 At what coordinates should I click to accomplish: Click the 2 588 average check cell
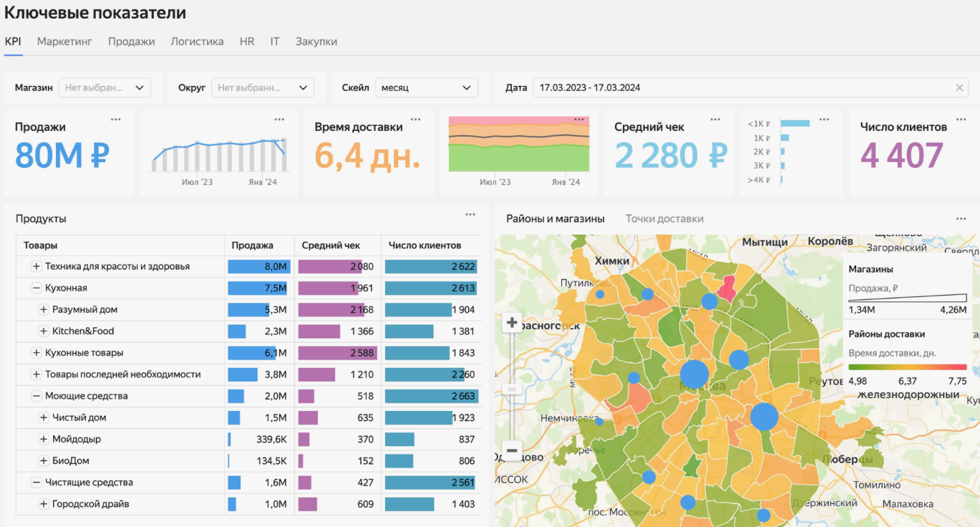338,353
